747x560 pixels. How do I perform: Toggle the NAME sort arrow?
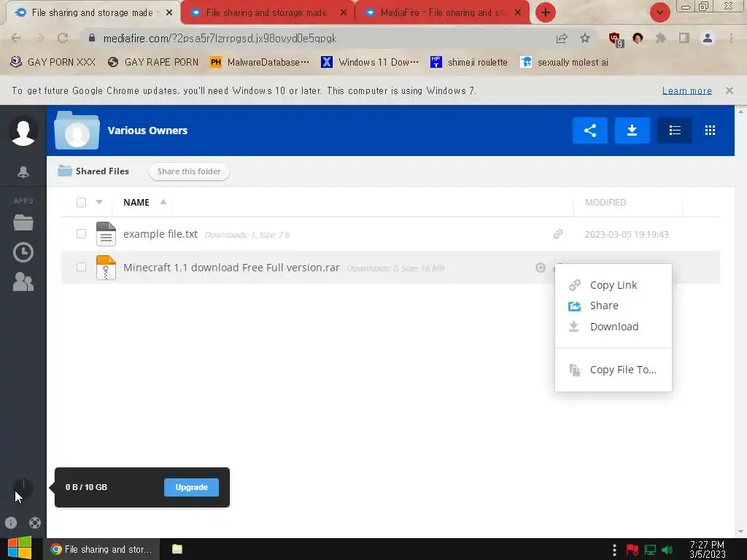(163, 202)
